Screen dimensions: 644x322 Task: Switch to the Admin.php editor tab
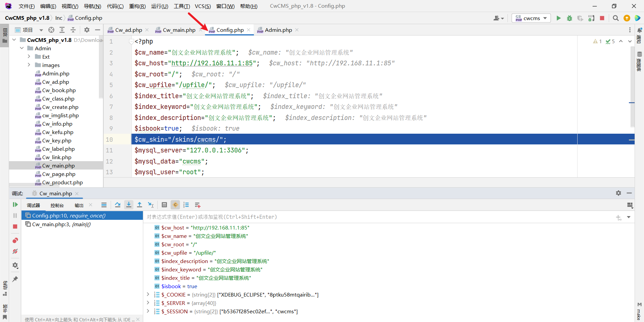278,30
